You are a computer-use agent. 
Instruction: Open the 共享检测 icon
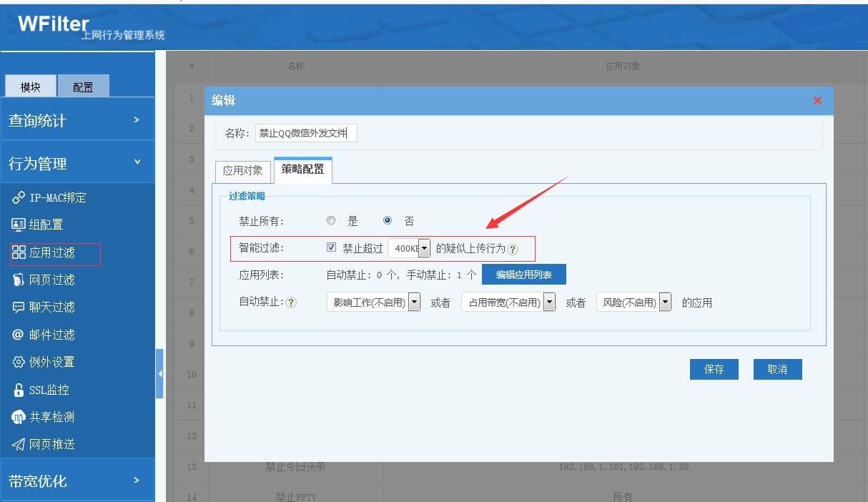(19, 417)
